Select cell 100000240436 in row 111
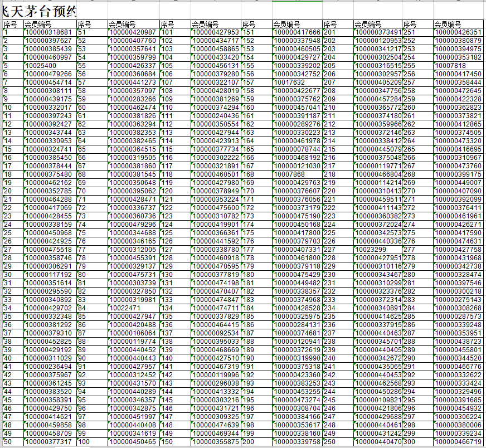Viewport: 486px width, 448px height. 216,116
